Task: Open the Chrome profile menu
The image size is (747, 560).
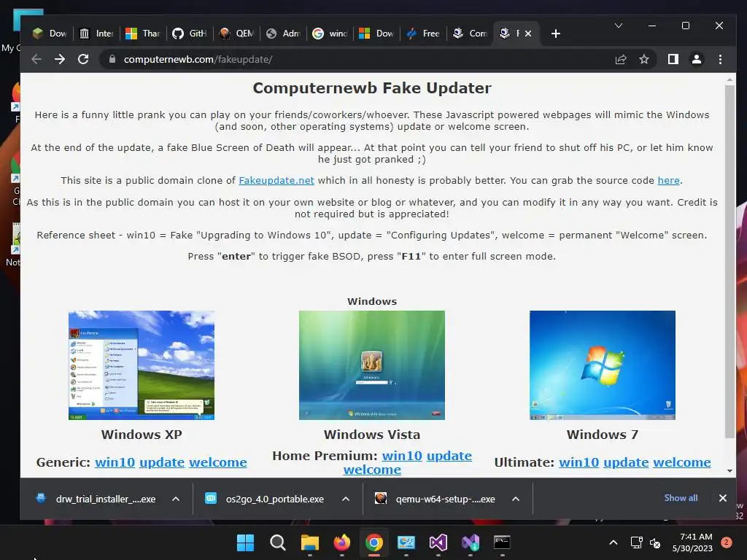Action: pos(697,59)
